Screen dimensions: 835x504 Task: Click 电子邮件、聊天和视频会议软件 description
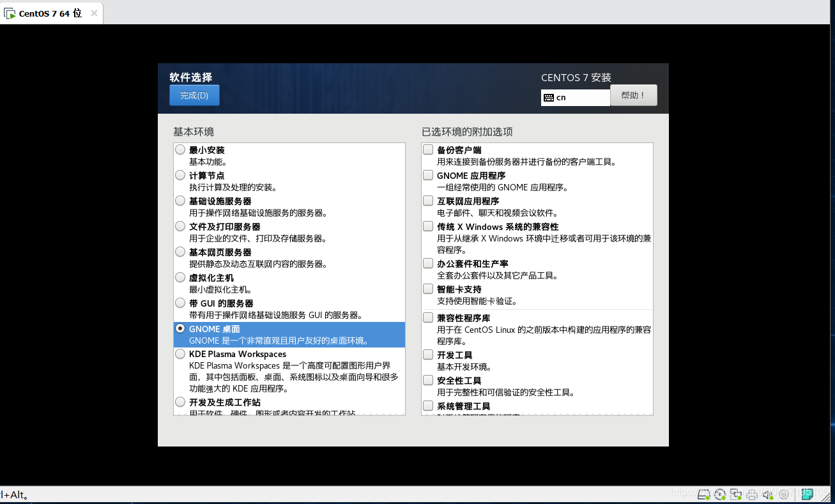point(497,213)
